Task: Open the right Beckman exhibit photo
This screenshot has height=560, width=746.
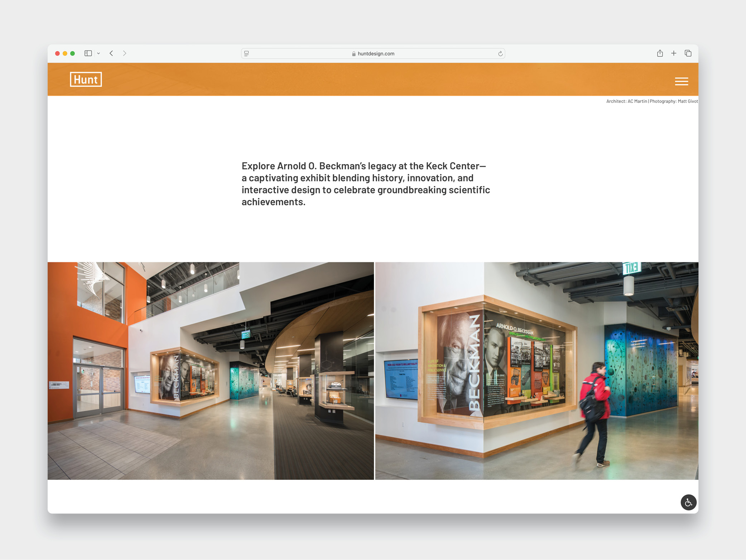Action: pyautogui.click(x=537, y=371)
